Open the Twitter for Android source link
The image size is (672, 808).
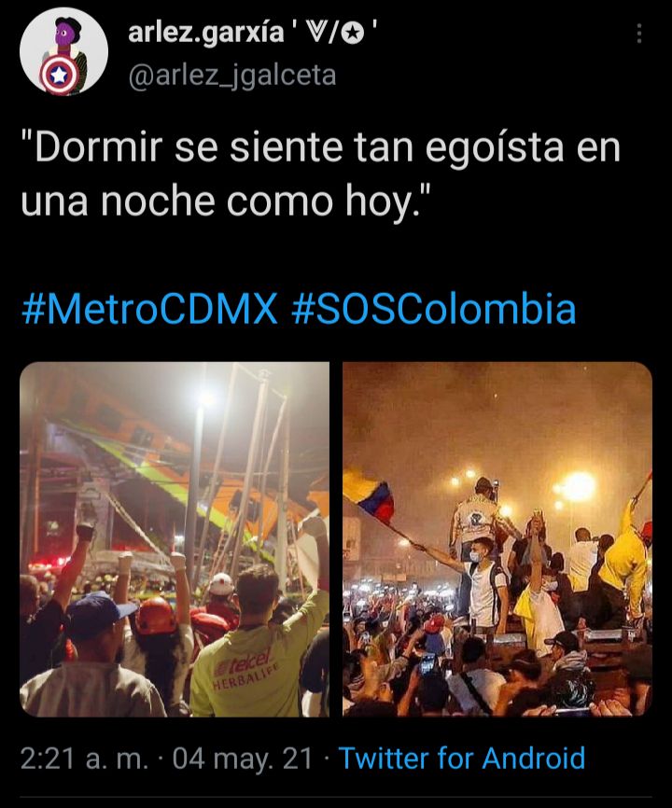pos(462,759)
